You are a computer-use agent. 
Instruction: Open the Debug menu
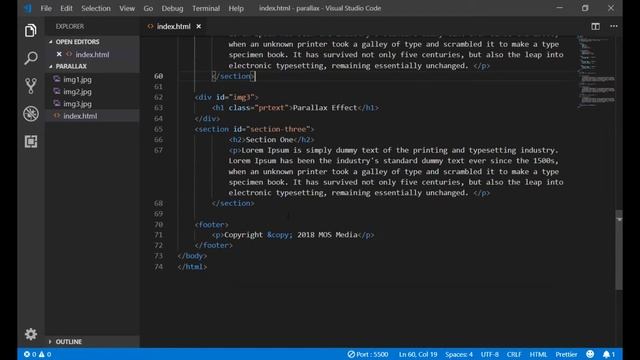click(172, 8)
